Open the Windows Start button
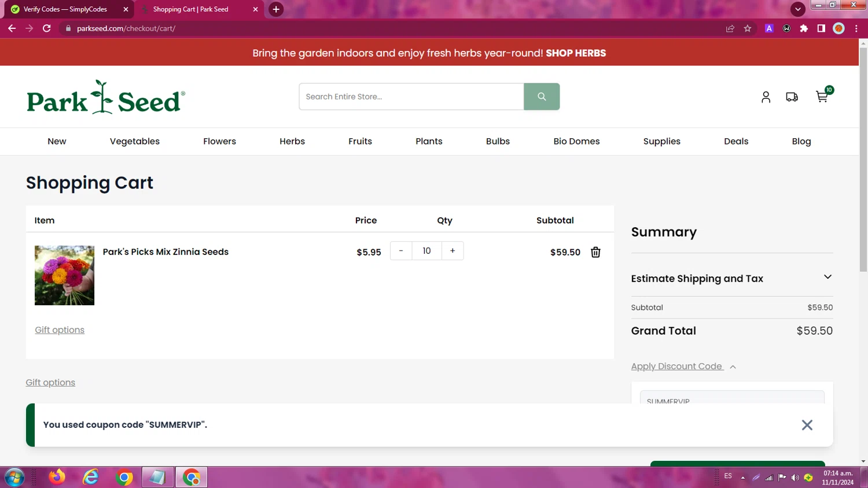 [14, 478]
